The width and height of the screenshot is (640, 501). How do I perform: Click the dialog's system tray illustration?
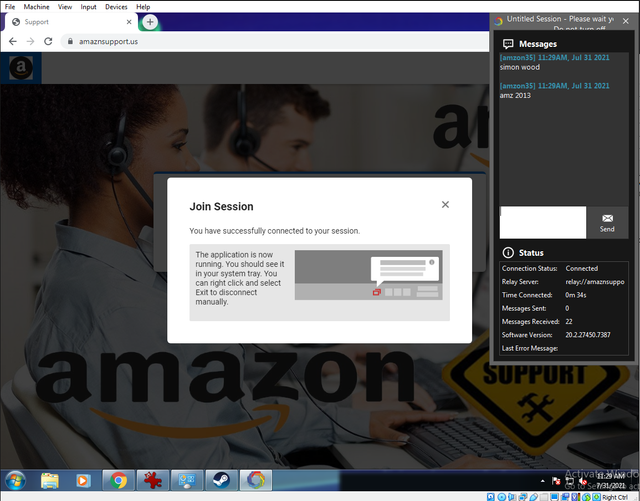[x=369, y=275]
